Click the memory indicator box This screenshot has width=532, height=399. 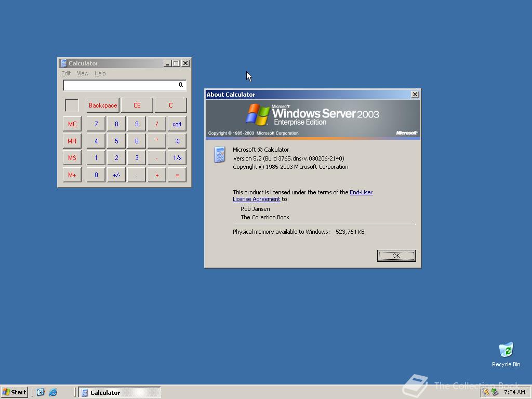tap(72, 105)
